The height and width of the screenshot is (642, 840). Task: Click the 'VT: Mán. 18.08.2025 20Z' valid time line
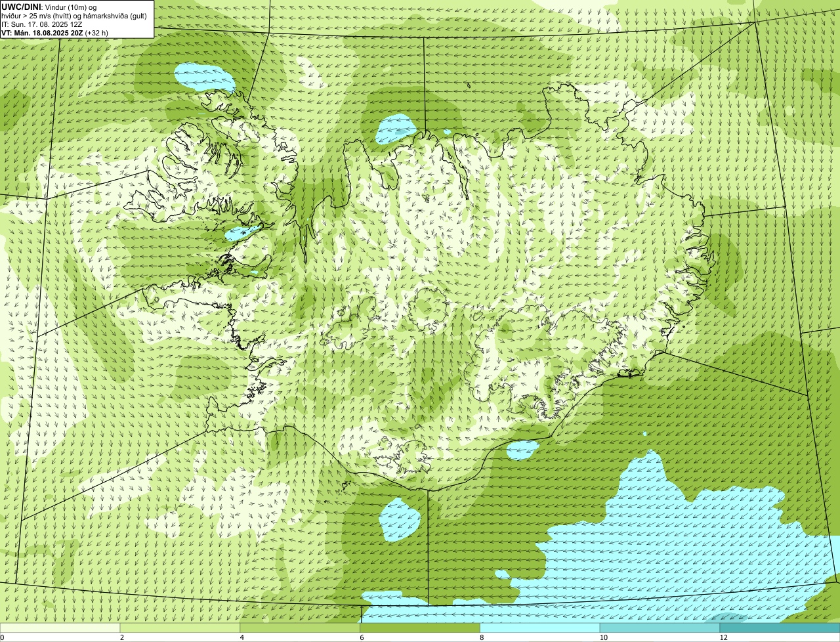(42, 32)
